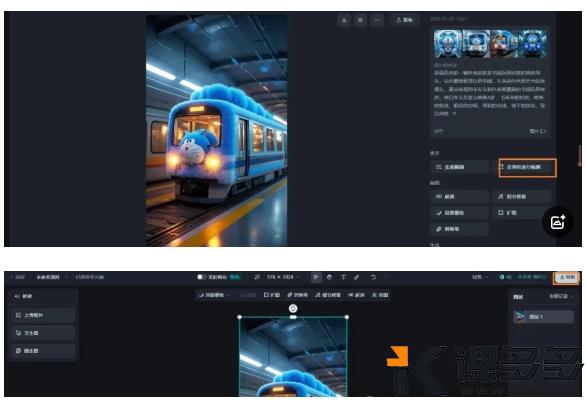Click the second icon button above the preview
This screenshot has width=586, height=403.
coord(360,20)
